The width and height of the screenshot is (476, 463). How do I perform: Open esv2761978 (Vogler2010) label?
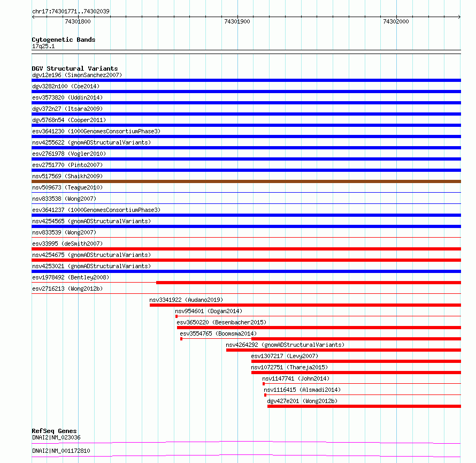(69, 154)
